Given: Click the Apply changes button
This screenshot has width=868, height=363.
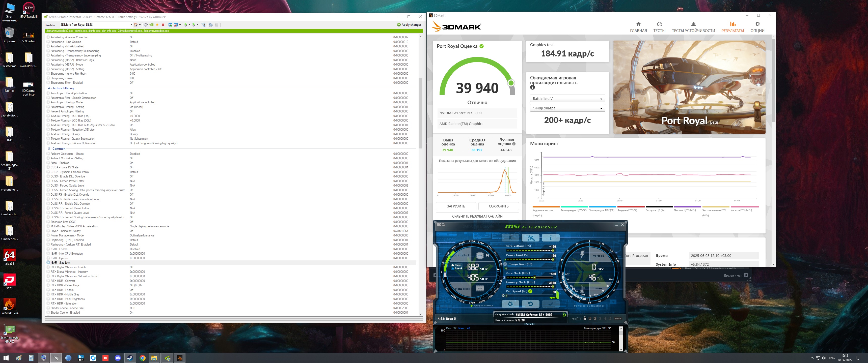Looking at the screenshot, I should [409, 25].
